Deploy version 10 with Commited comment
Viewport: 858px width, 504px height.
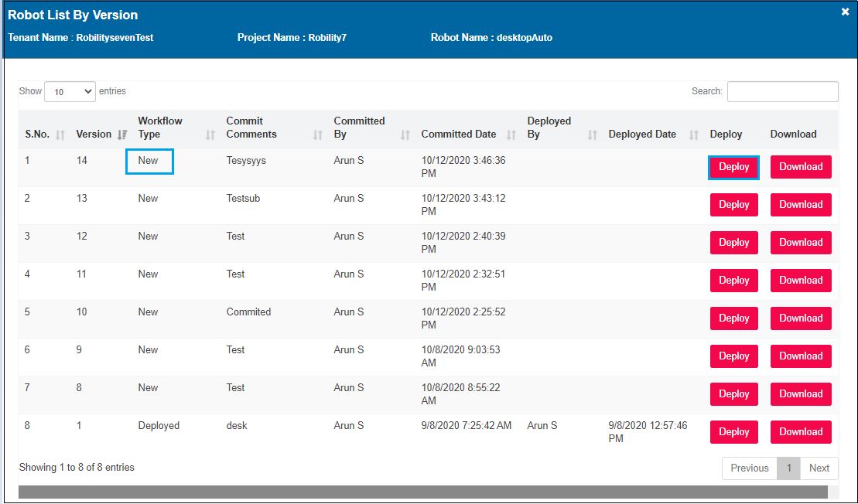pos(733,318)
